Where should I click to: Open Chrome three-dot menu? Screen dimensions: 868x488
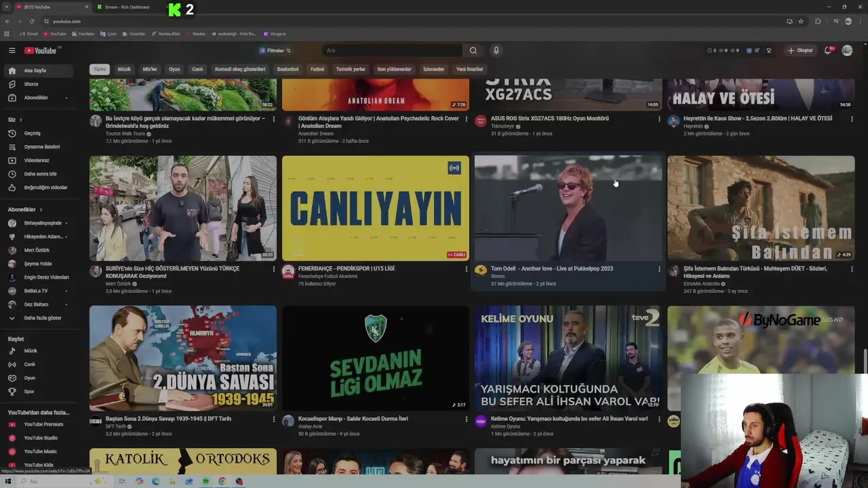pyautogui.click(x=861, y=21)
